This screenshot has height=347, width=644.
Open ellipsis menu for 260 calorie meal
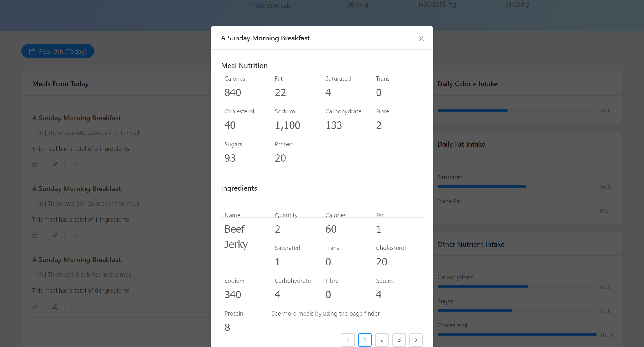(75, 235)
